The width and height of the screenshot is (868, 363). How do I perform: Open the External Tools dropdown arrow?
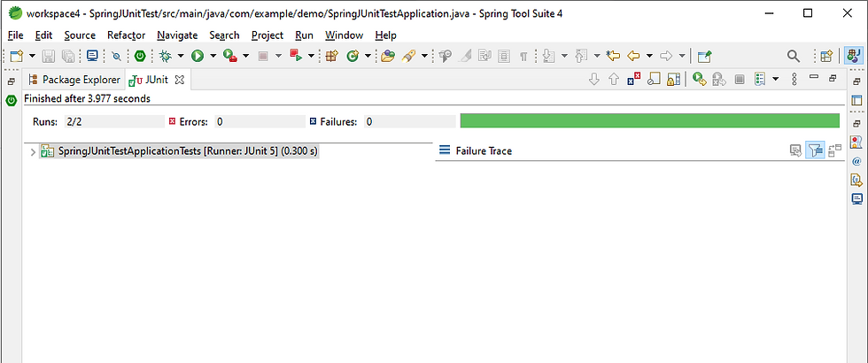[x=246, y=56]
